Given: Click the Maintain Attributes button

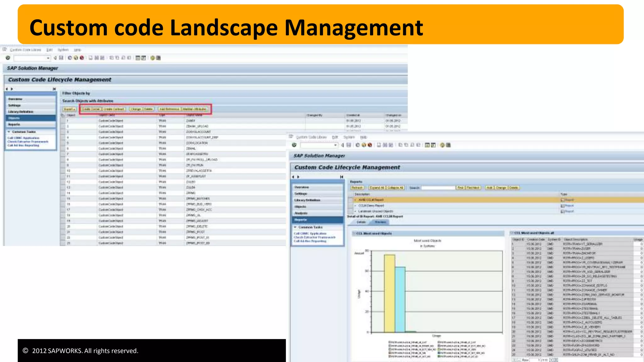Looking at the screenshot, I should click(x=194, y=109).
